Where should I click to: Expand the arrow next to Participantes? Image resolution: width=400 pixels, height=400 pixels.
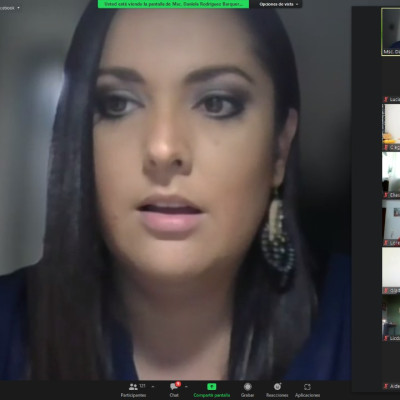click(153, 387)
